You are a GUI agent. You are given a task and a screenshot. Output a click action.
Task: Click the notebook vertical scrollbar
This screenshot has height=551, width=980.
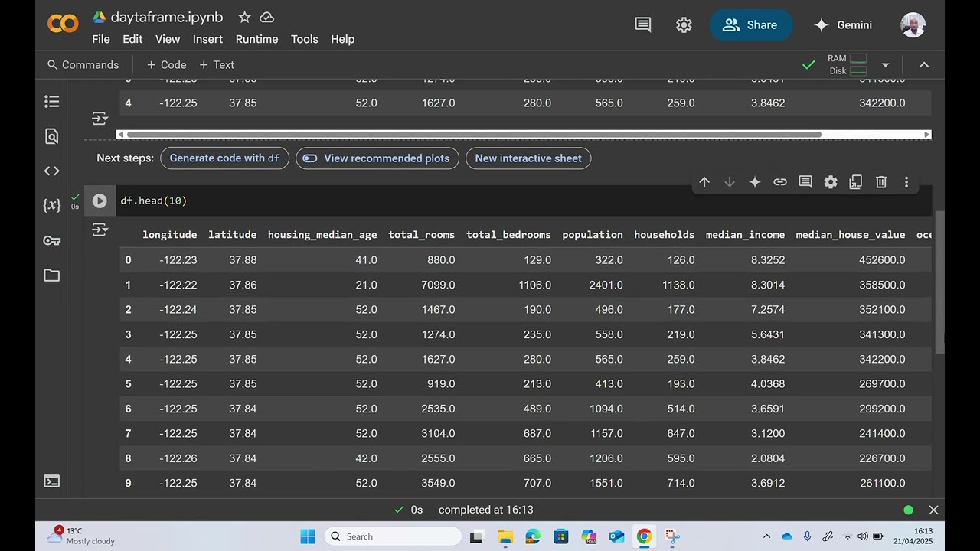[939, 282]
